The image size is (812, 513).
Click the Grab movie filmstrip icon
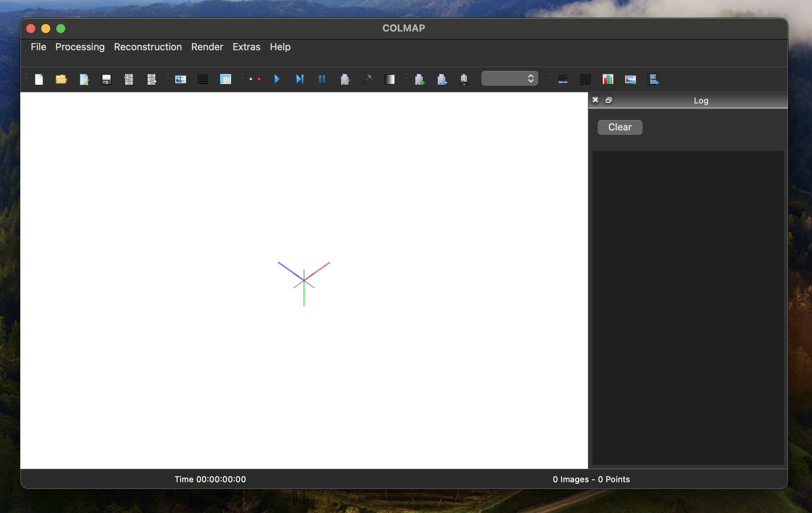pyautogui.click(x=653, y=79)
